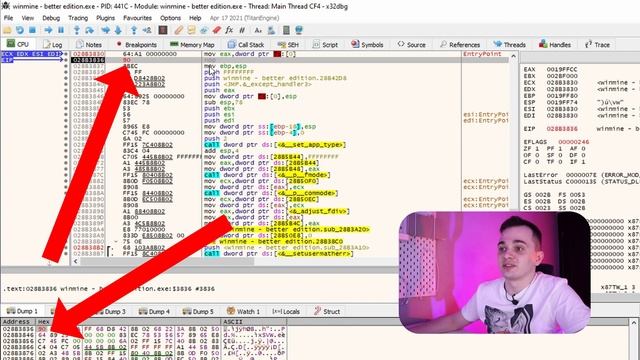Switch to the SEH tab
Image resolution: width=640 pixels, height=360 pixels.
click(288, 44)
